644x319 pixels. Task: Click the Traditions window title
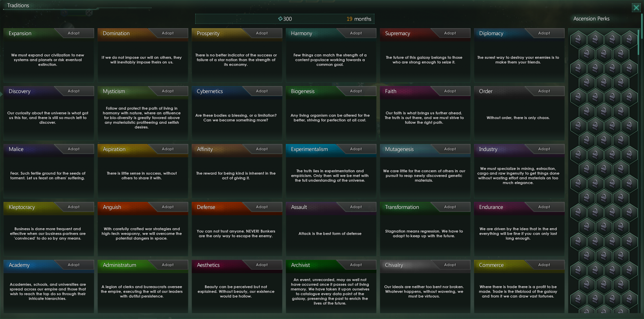(x=18, y=5)
